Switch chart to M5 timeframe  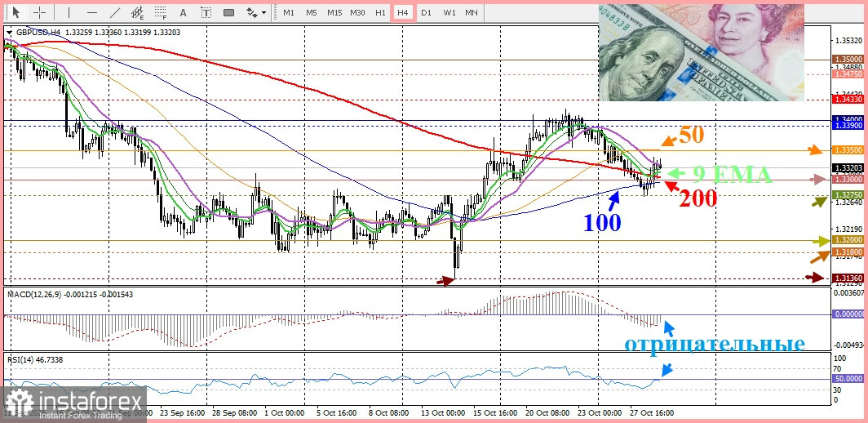coord(311,12)
